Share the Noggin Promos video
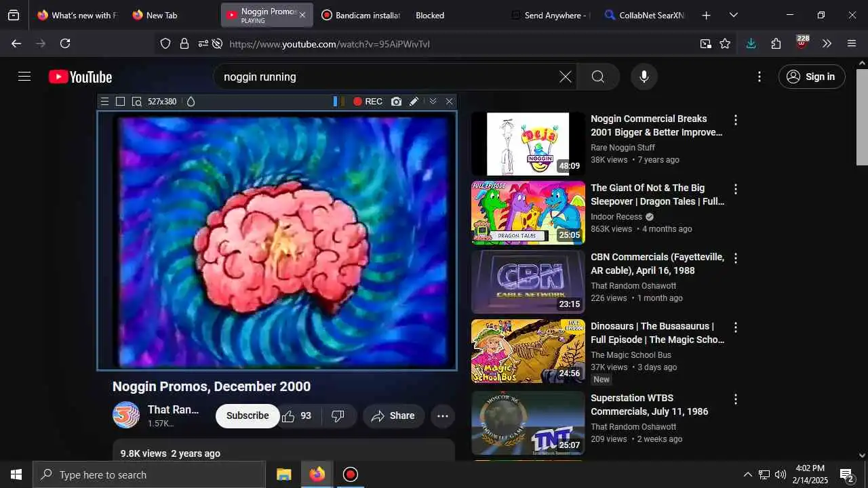Image resolution: width=868 pixels, height=488 pixels. coord(394,415)
